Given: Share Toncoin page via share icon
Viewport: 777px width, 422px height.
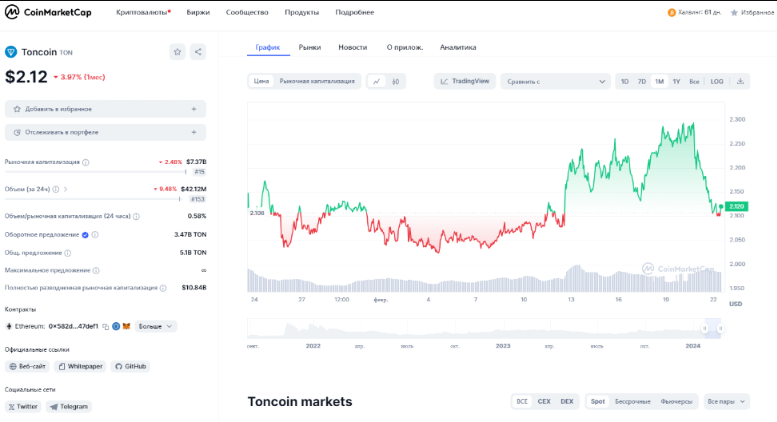Looking at the screenshot, I should 198,52.
